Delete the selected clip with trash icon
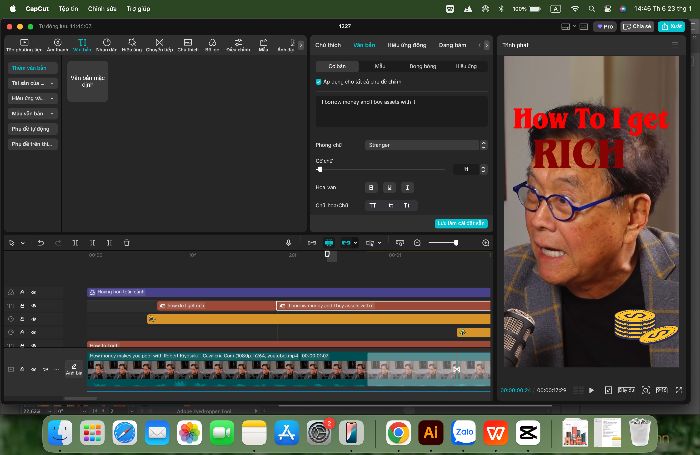The width and height of the screenshot is (700, 455). (x=127, y=243)
